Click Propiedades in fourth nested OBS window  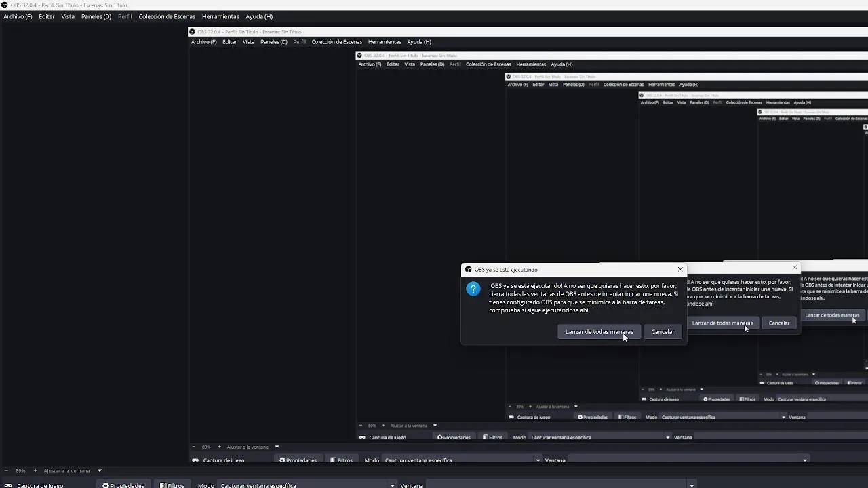716,399
